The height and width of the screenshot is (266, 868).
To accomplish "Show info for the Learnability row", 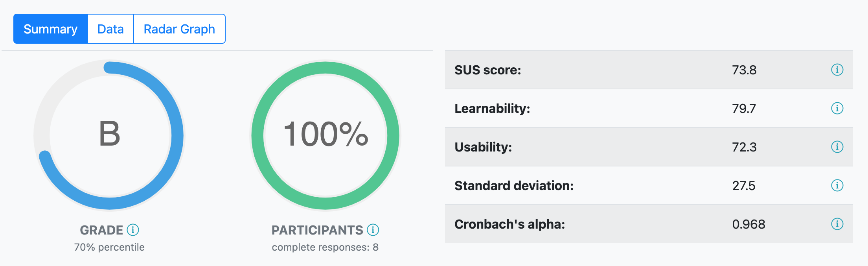I will (837, 108).
